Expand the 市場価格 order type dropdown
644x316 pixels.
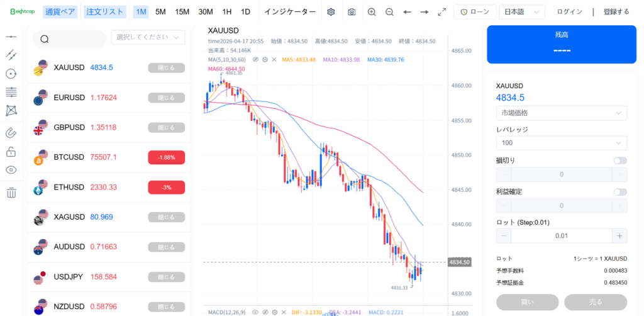point(562,113)
